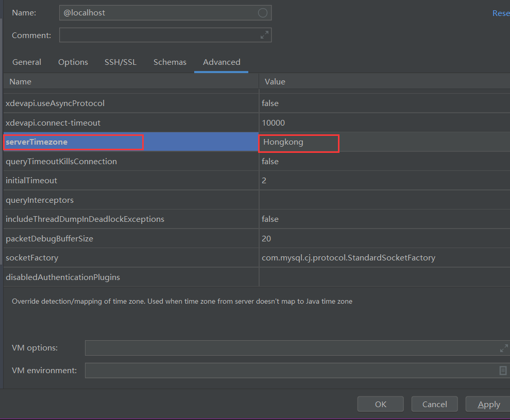Image resolution: width=510 pixels, height=420 pixels.
Task: Open the Options tab
Action: click(73, 62)
